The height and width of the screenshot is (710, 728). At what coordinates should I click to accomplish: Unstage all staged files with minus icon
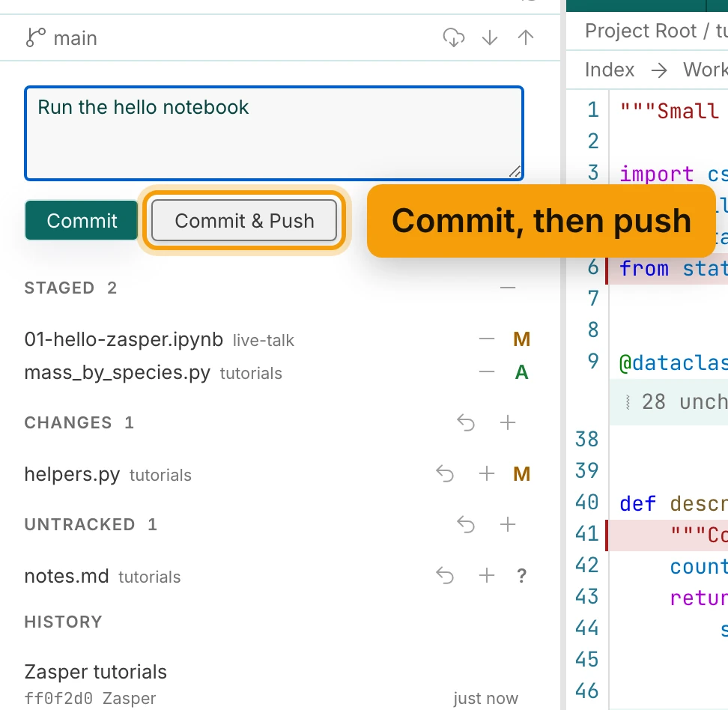click(508, 288)
